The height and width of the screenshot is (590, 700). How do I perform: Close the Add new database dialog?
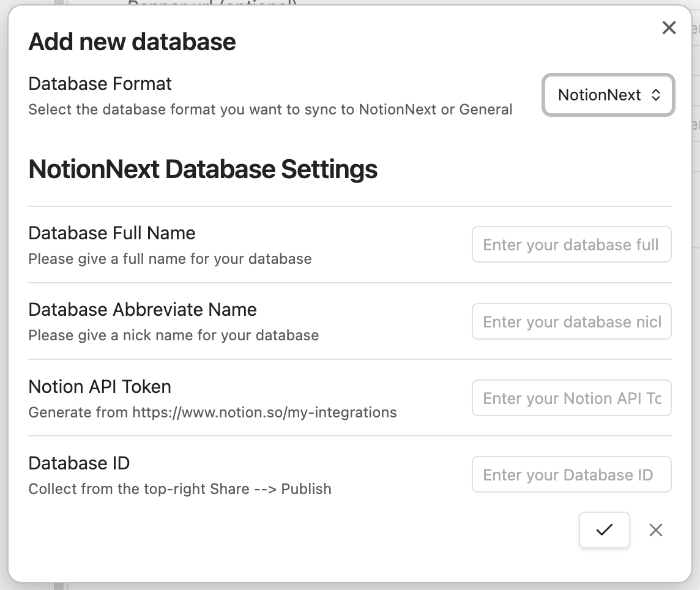pyautogui.click(x=669, y=28)
